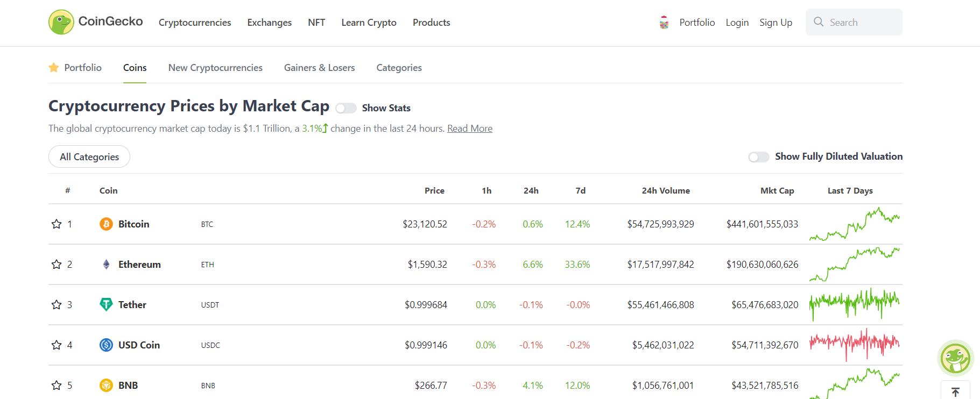The height and width of the screenshot is (399, 980).
Task: Click the candy jar icon beside Portfolio
Action: [x=664, y=23]
